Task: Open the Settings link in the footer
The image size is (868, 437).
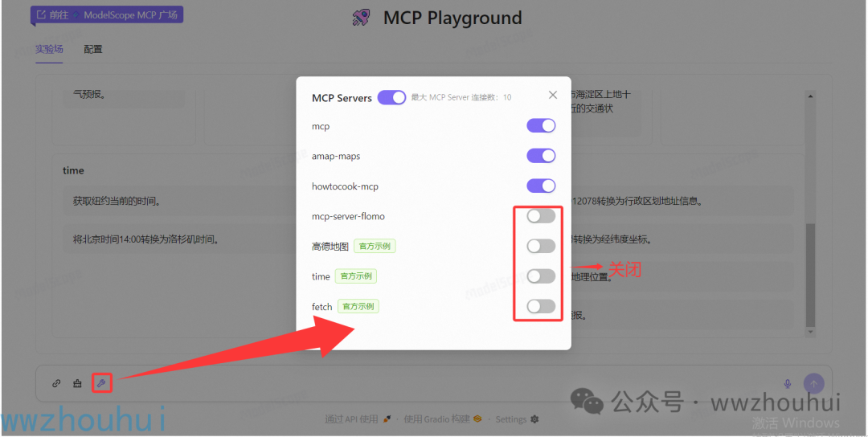Action: click(x=517, y=419)
